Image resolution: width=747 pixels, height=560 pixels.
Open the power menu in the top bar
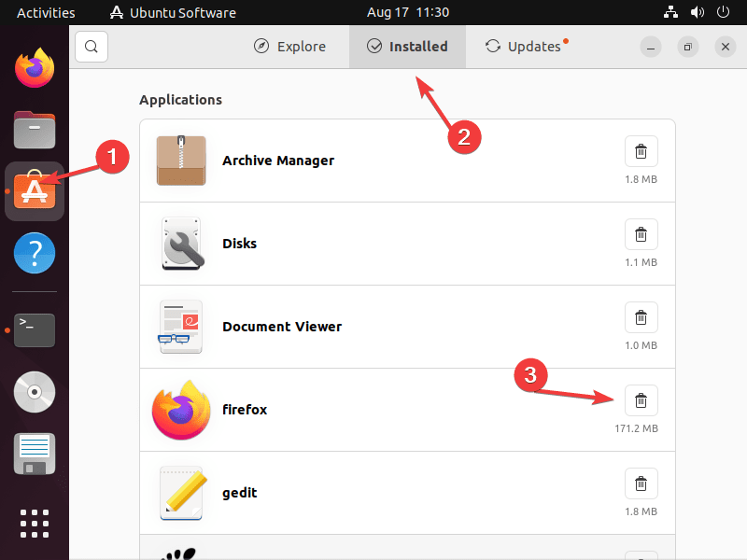[x=723, y=12]
